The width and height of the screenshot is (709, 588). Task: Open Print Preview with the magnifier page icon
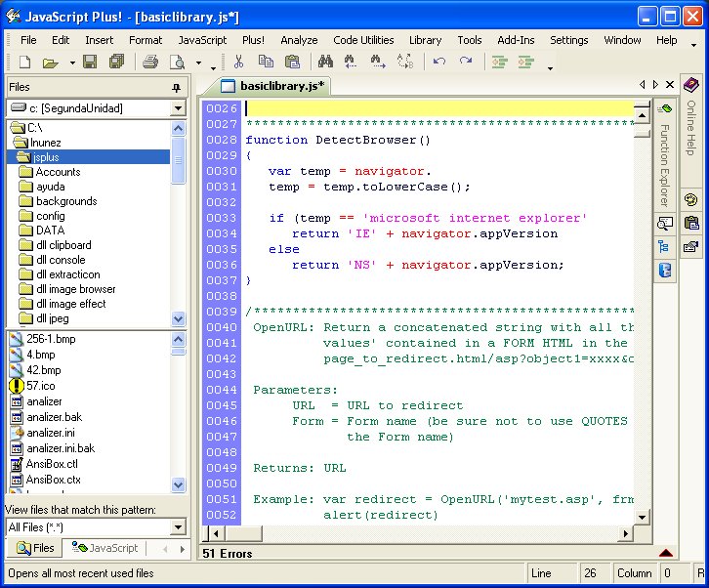pos(177,62)
